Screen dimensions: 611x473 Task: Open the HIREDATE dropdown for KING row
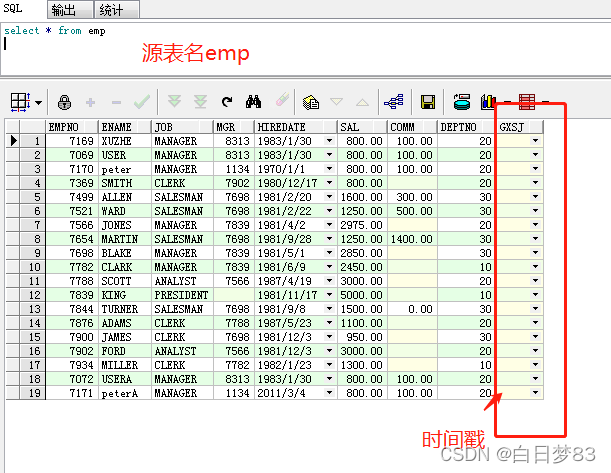coord(330,295)
